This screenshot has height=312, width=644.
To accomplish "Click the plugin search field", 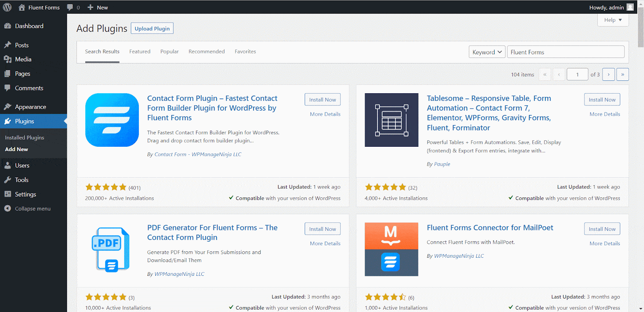I will (x=566, y=52).
